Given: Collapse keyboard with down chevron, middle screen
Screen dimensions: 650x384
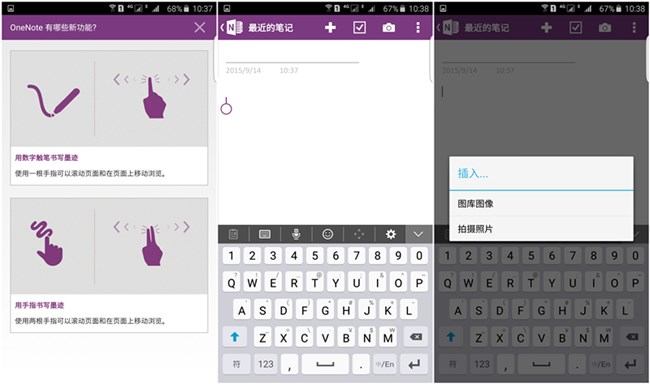Looking at the screenshot, I should coord(418,234).
